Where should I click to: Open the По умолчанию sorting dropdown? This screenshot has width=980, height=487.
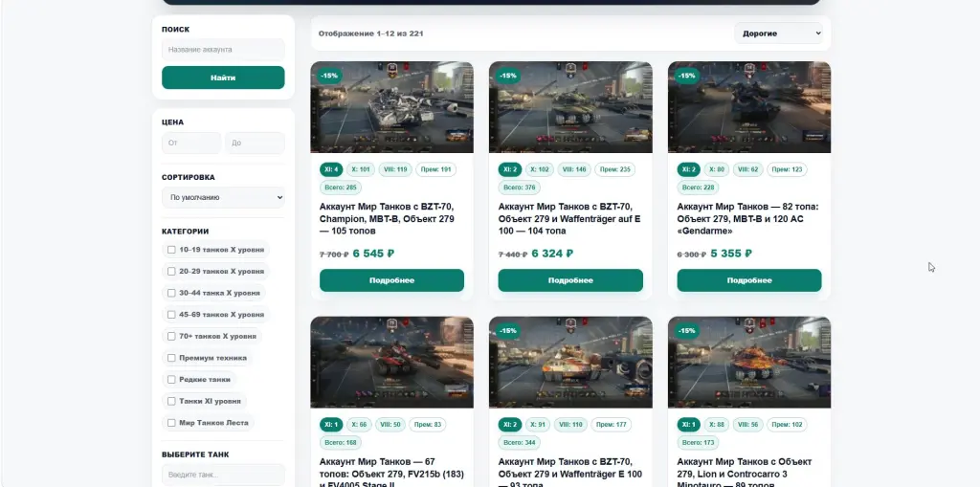click(223, 197)
